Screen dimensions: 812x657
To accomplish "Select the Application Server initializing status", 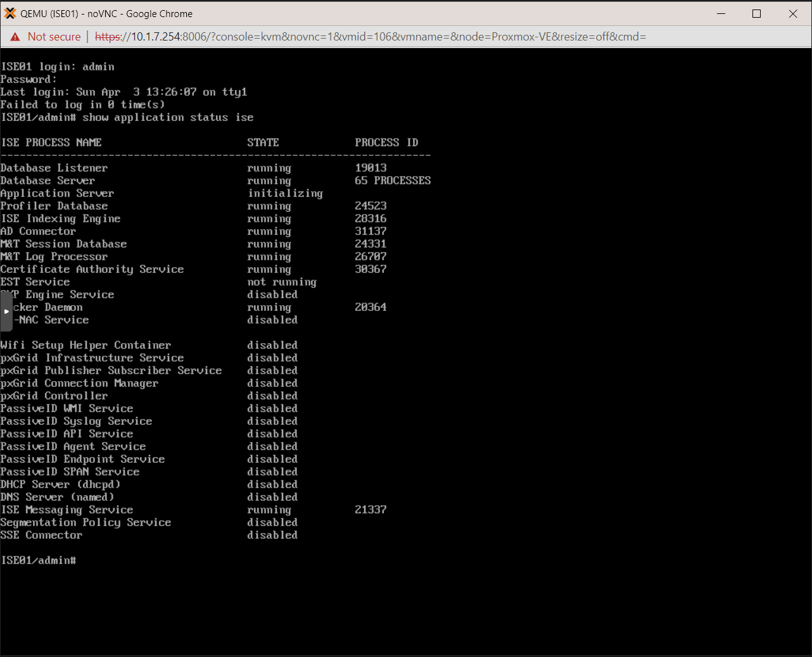I will (285, 193).
